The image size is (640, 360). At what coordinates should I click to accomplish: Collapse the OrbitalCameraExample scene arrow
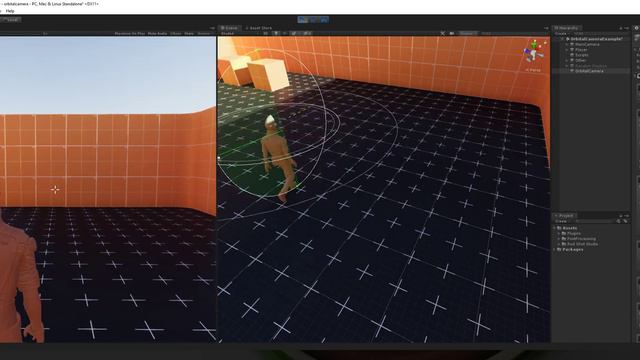coord(563,39)
